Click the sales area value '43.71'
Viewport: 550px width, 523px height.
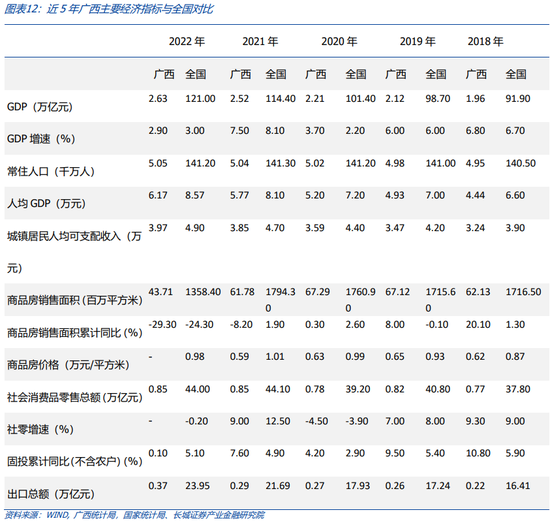(x=160, y=292)
